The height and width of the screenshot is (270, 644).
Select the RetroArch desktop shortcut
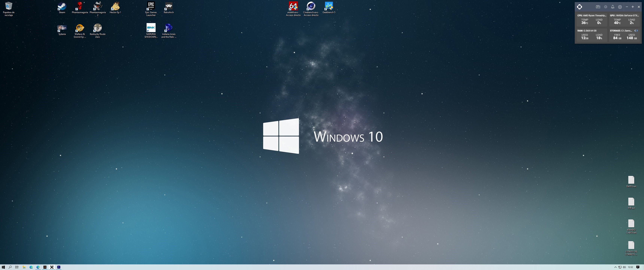click(x=169, y=8)
